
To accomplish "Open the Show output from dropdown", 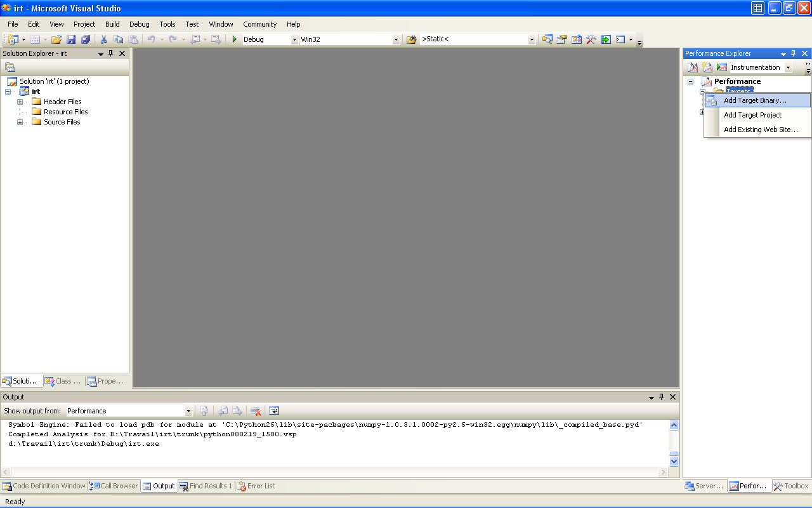I will pos(188,411).
